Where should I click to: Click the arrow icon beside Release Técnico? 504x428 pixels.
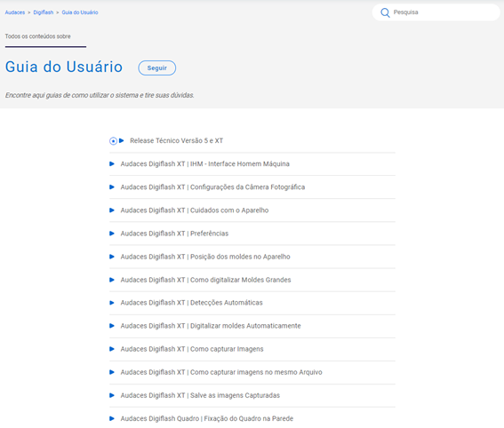tap(122, 140)
